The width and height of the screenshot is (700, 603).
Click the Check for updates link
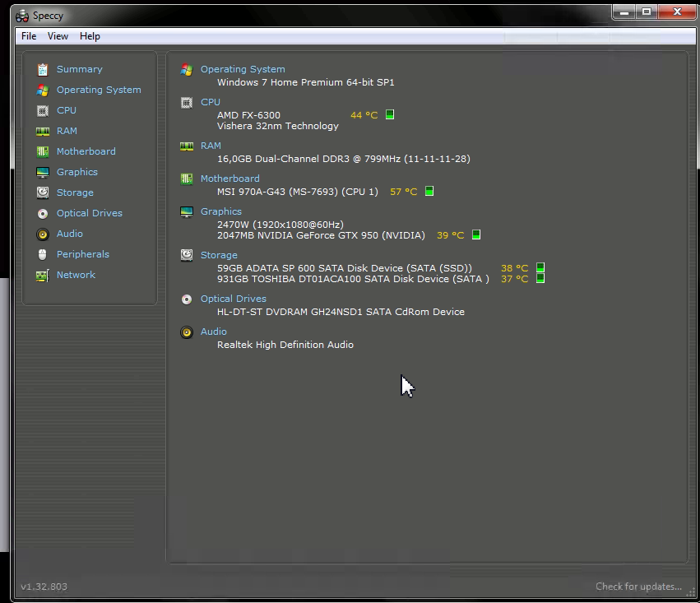tap(638, 587)
